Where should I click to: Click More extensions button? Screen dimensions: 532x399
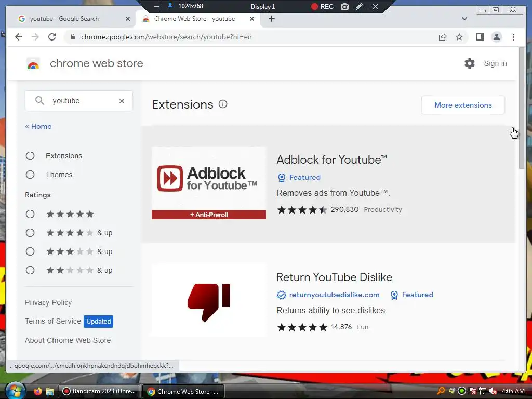[463, 105]
